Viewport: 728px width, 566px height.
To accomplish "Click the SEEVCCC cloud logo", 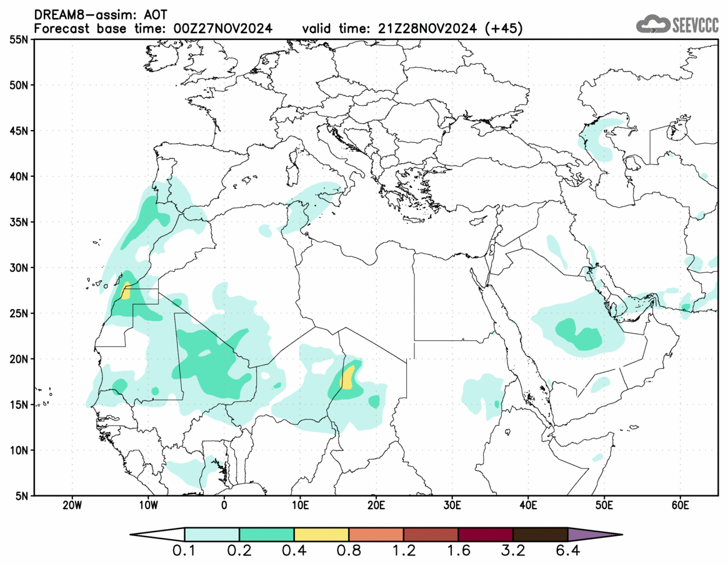I will [x=677, y=24].
